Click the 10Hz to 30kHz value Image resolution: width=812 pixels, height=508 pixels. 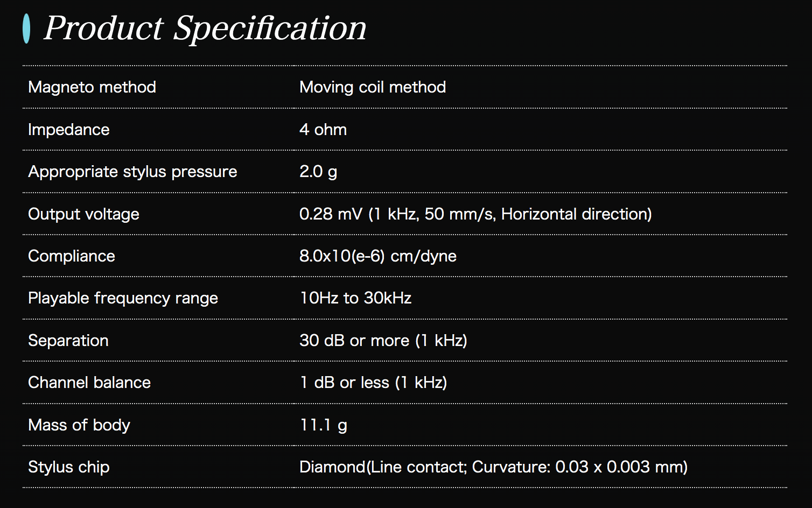(355, 298)
